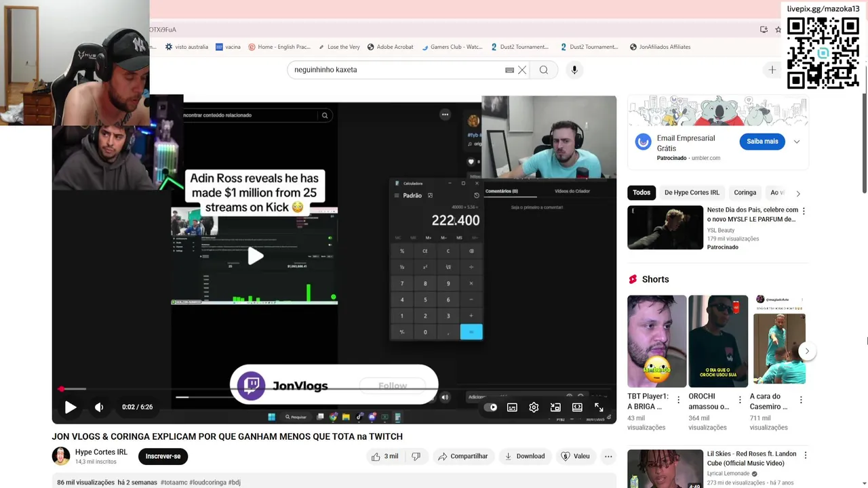Open Lose the Very bookmark
868x488 pixels.
339,47
